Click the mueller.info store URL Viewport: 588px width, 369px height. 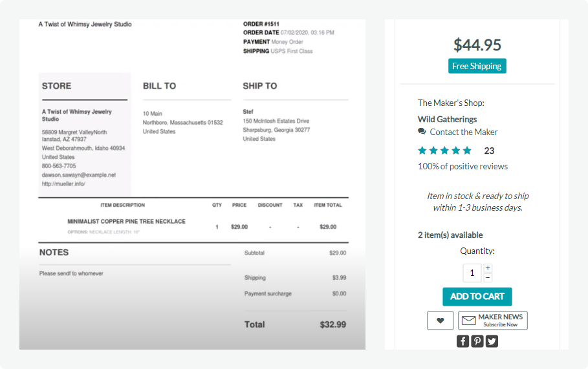click(x=63, y=184)
